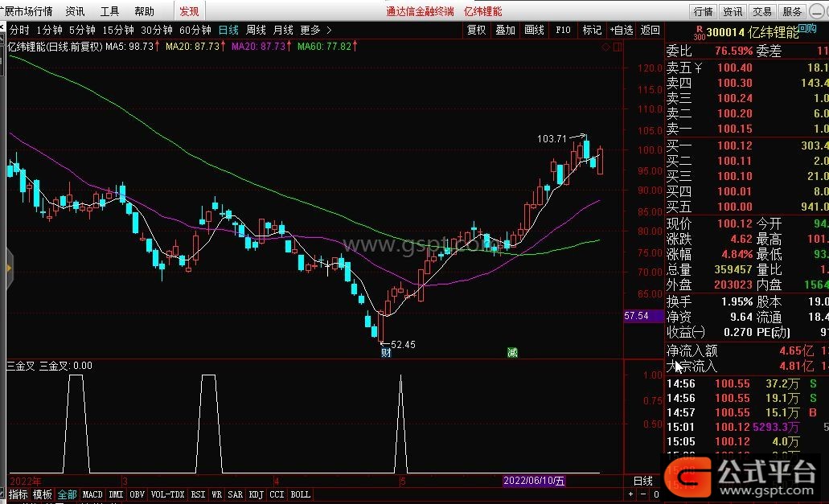Open the 复权 adjustment dropdown

476,30
